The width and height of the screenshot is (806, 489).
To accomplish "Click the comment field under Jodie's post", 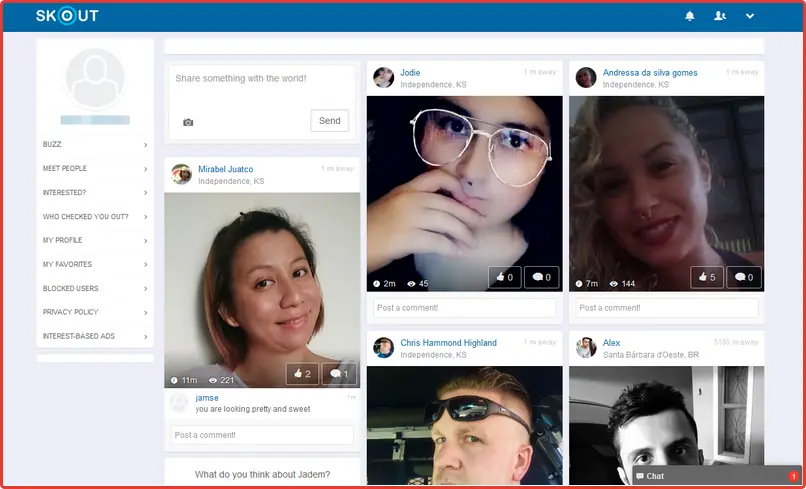I will click(x=465, y=308).
